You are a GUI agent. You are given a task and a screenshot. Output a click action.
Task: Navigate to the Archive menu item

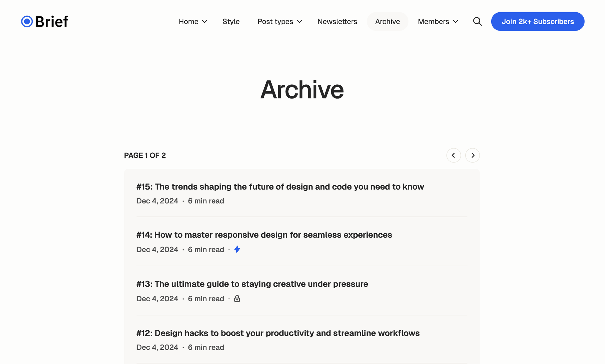(388, 21)
